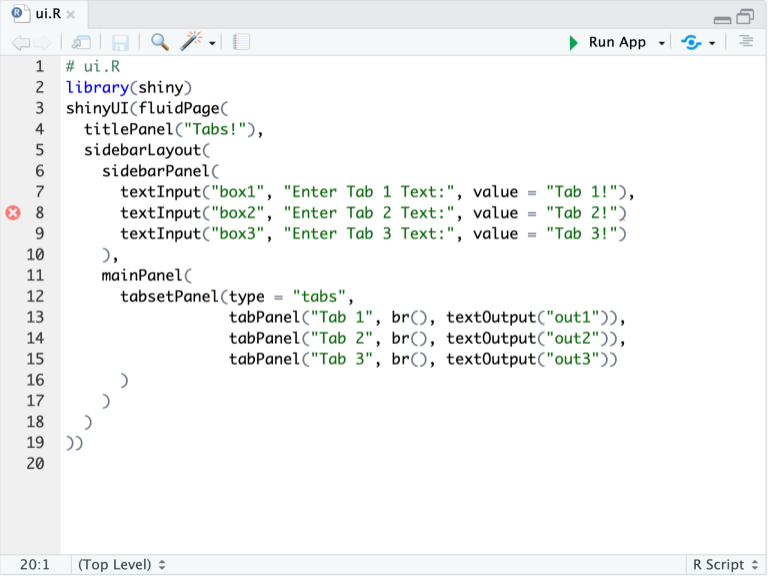Open the publish options dropdown arrow

pyautogui.click(x=712, y=43)
